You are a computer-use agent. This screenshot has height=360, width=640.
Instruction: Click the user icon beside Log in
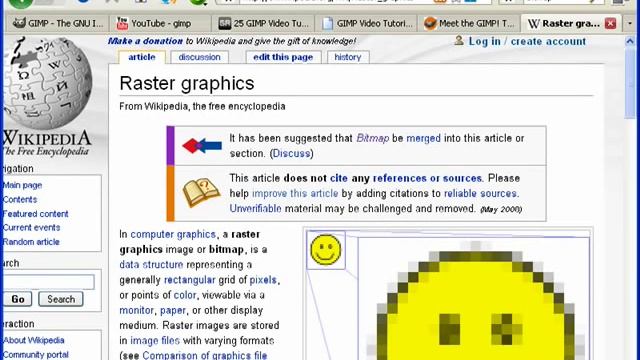click(459, 40)
